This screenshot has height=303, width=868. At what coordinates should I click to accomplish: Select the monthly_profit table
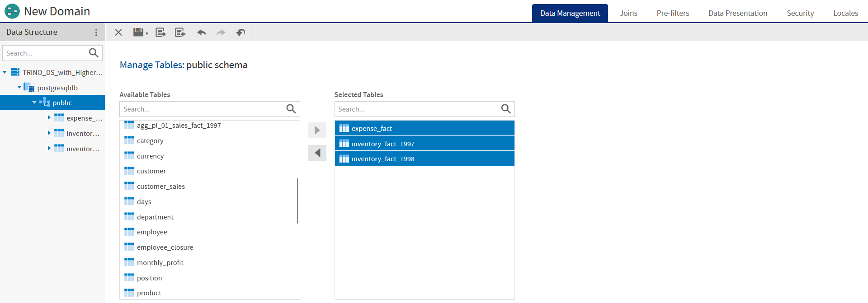point(210,262)
